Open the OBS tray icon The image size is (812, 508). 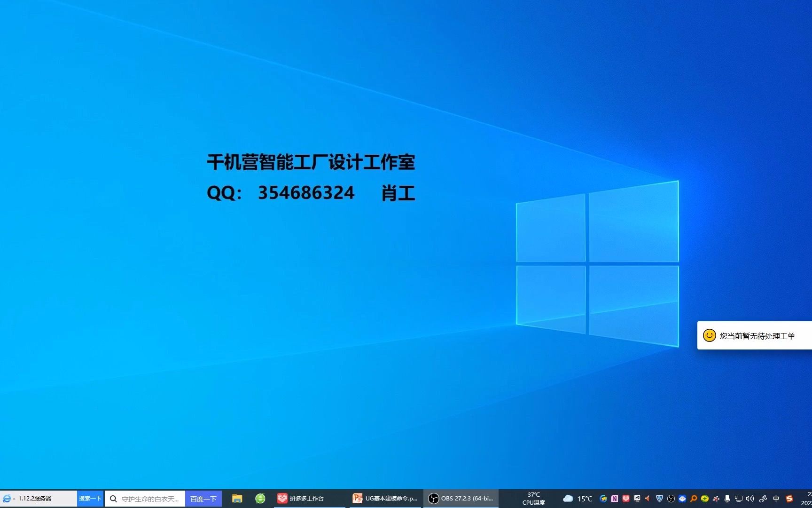click(x=671, y=499)
